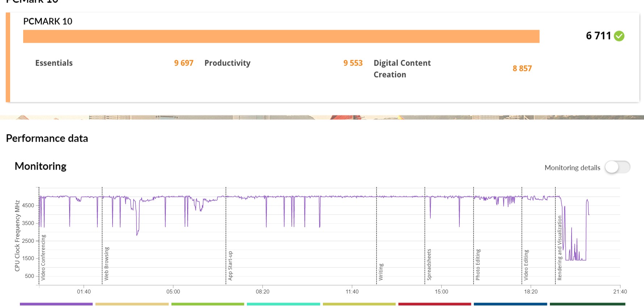Viewport: 644px width, 308px height.
Task: Select the dark blue legend bar
Action: point(510,304)
